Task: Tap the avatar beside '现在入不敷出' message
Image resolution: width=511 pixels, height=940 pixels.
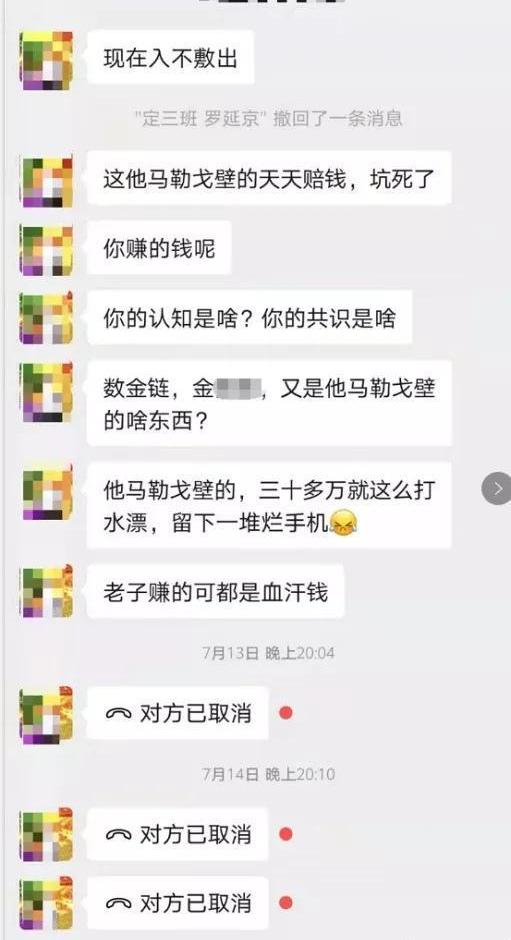Action: (46, 59)
